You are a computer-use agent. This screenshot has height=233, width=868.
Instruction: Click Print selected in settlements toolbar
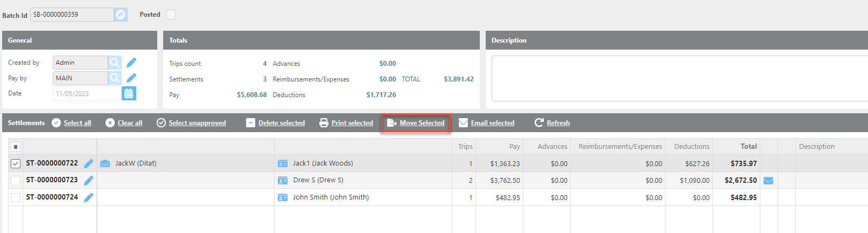[x=346, y=123]
